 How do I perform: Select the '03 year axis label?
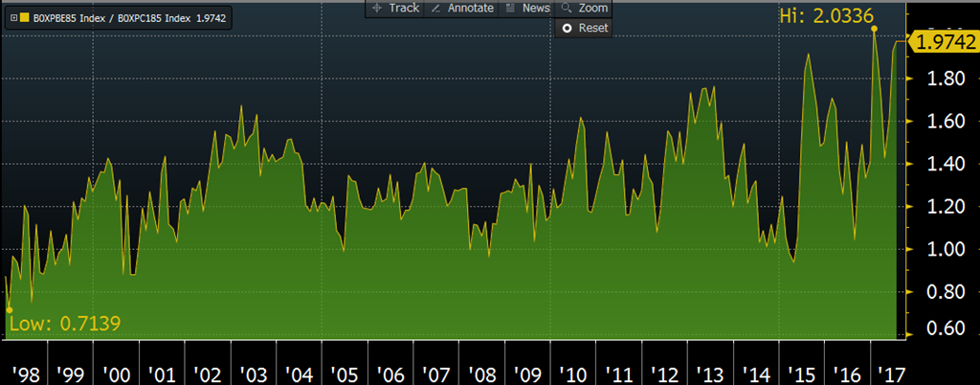click(x=253, y=372)
